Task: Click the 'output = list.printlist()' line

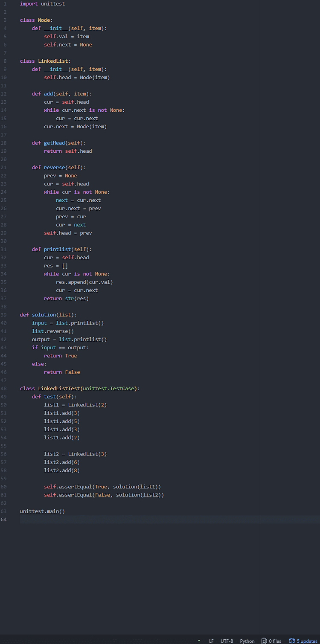Action: click(x=70, y=339)
